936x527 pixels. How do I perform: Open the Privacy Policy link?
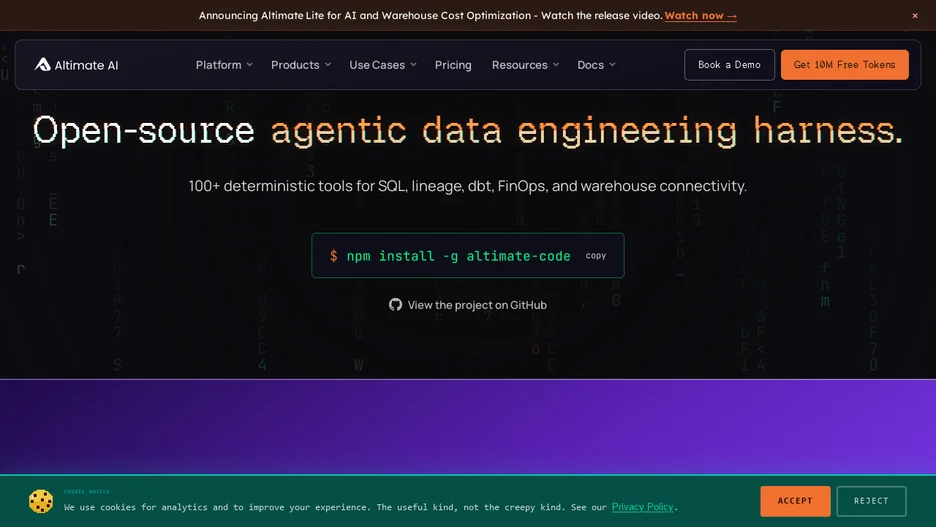point(642,507)
